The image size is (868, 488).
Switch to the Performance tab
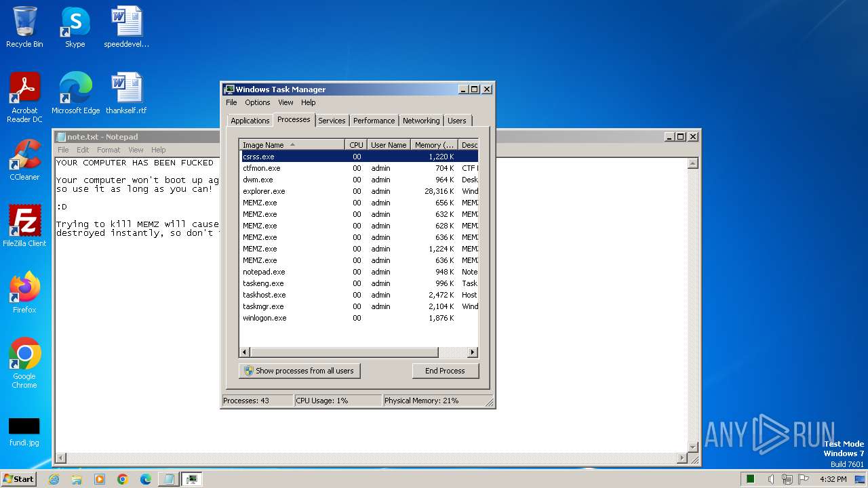374,121
